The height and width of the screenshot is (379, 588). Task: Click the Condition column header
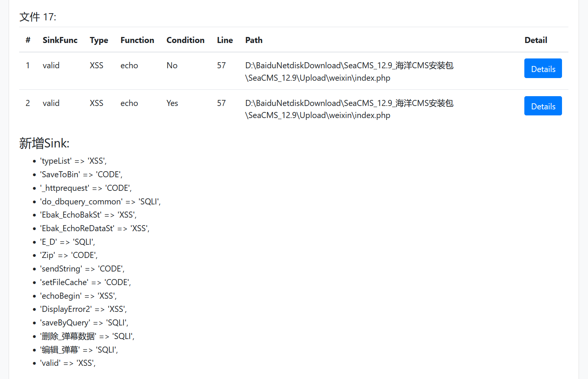185,40
